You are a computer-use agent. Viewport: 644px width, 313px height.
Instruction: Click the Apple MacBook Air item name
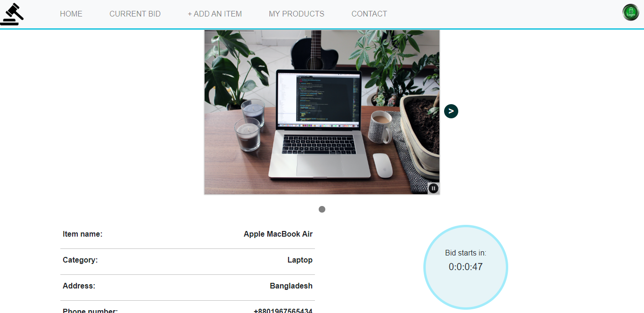(278, 234)
